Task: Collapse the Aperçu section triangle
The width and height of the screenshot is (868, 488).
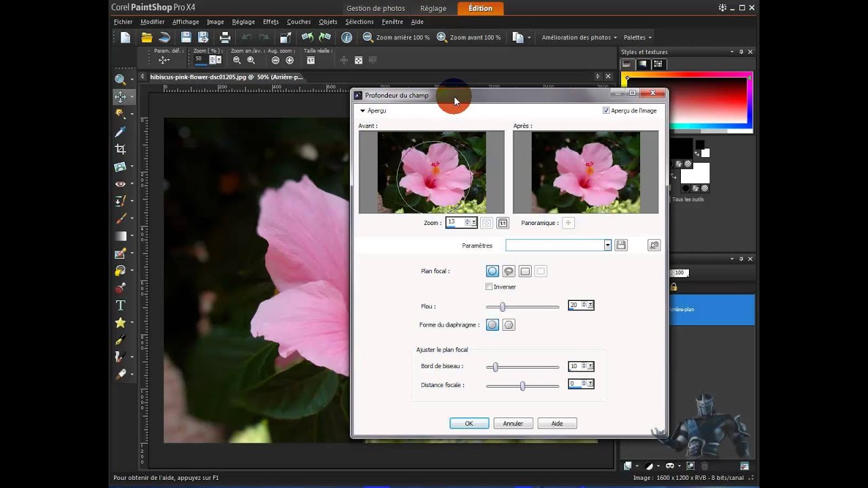Action: click(x=363, y=110)
